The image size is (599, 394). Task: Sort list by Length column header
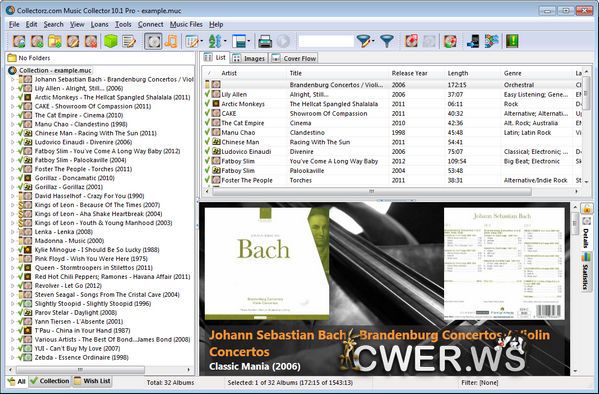click(x=458, y=73)
